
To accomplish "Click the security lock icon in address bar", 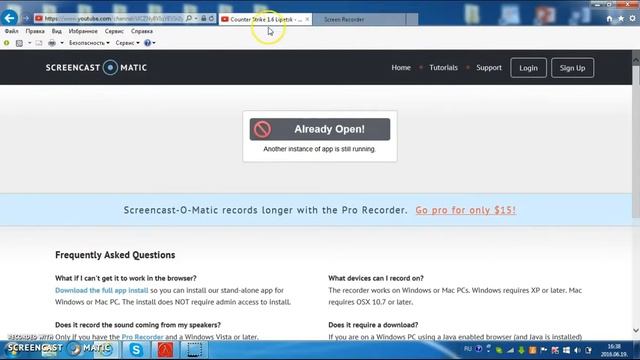I will tap(204, 18).
